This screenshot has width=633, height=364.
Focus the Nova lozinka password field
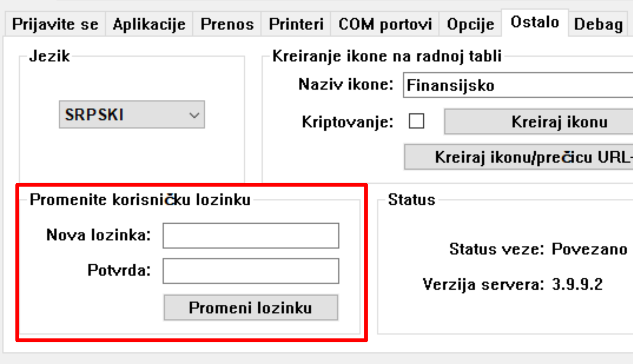click(251, 235)
